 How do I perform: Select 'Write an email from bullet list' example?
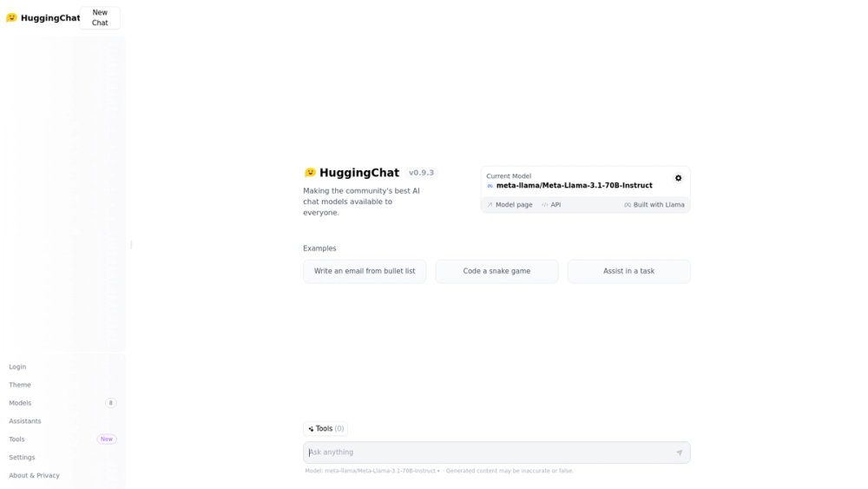coord(365,271)
